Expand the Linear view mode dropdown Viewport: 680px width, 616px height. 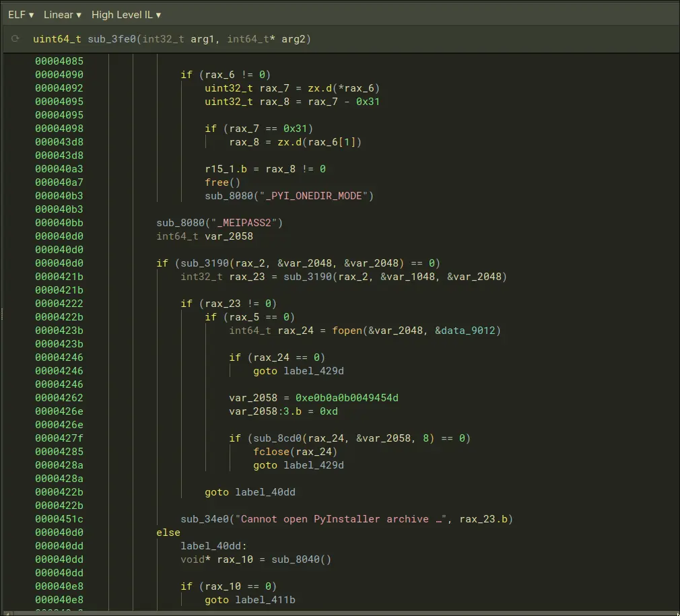pyautogui.click(x=62, y=14)
